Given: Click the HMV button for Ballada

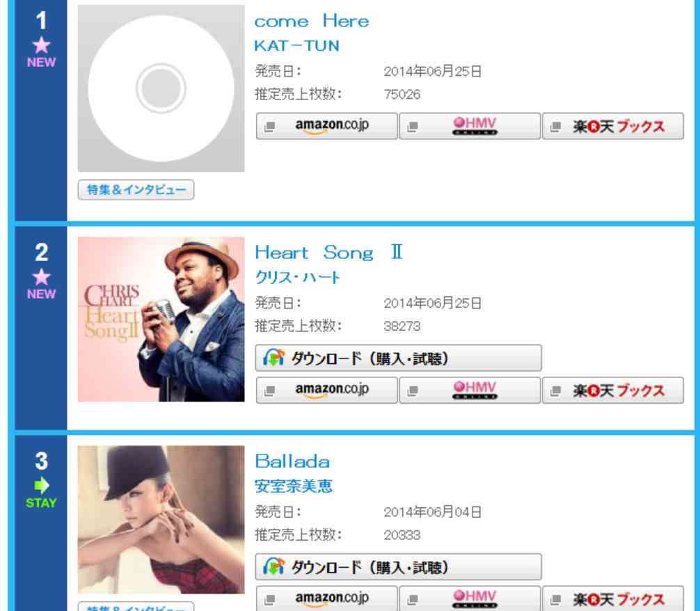Looking at the screenshot, I should tap(470, 598).
